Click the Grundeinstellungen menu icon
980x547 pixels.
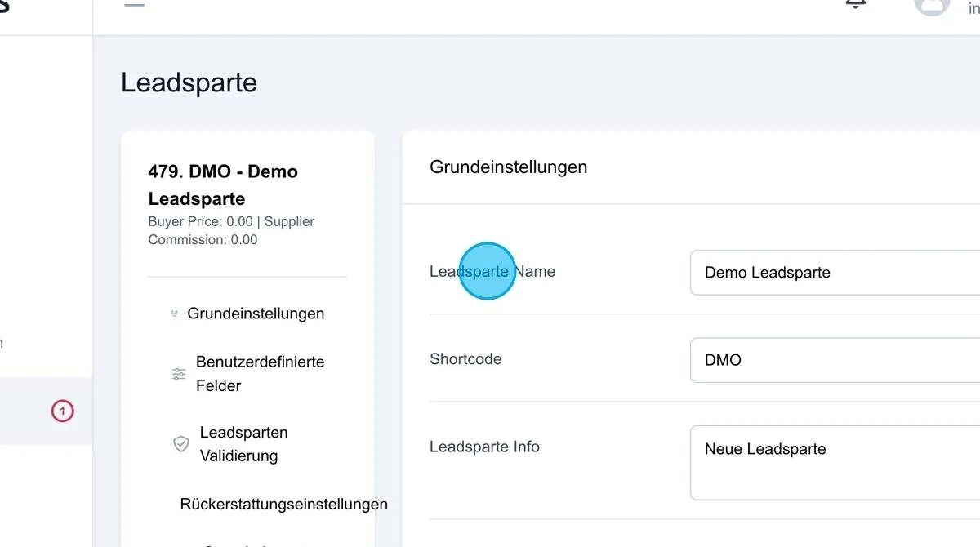point(174,314)
